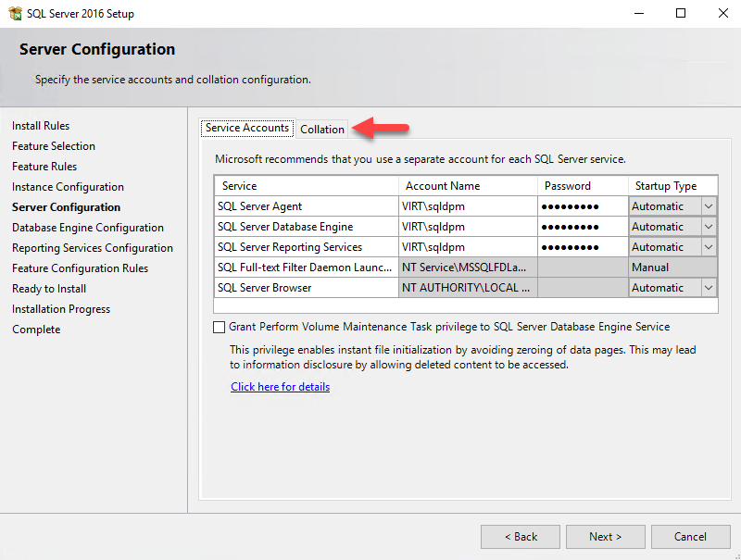
Task: Click Password field for SQL Server Reporting Services
Action: pyautogui.click(x=583, y=247)
